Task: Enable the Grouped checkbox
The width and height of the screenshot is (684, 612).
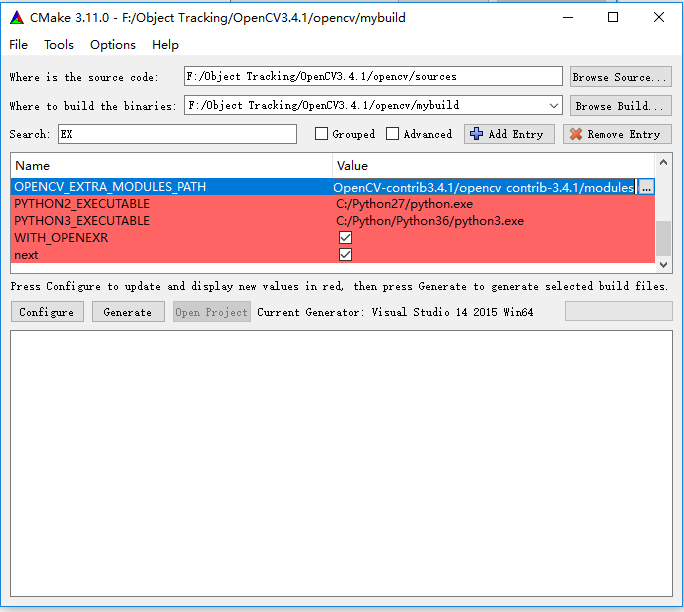Action: click(x=321, y=134)
